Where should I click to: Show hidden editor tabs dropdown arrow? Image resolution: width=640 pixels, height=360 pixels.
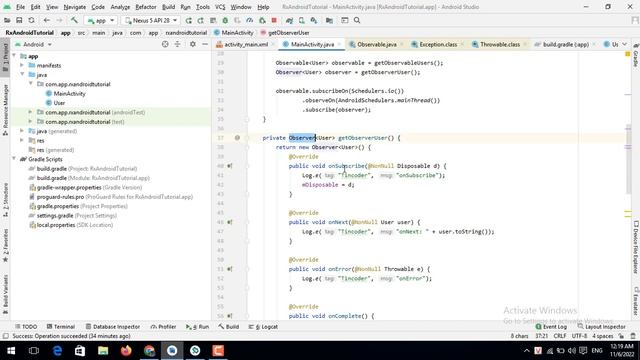pos(625,44)
